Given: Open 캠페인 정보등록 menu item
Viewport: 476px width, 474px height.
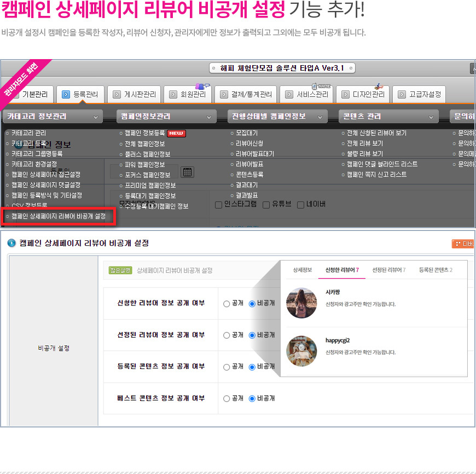Looking at the screenshot, I should click(145, 133).
